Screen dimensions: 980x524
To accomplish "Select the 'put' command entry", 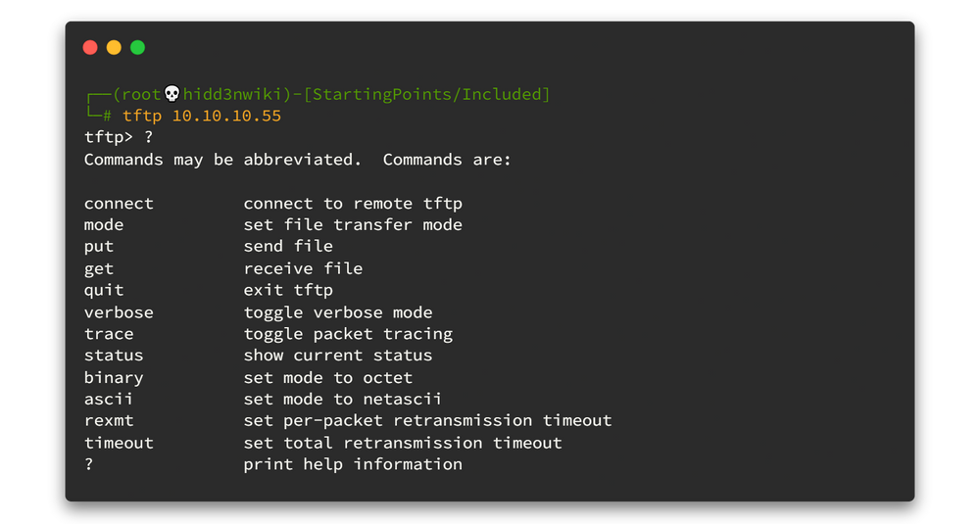I will (x=99, y=247).
